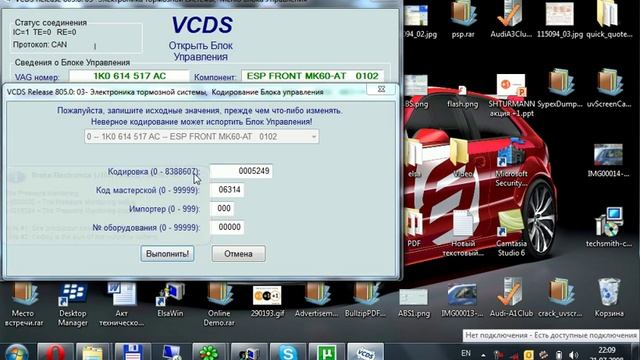Image resolution: width=640 pixels, height=360 pixels.
Task: Launch Camtasia Studio 6 shortcut
Action: coord(511,233)
